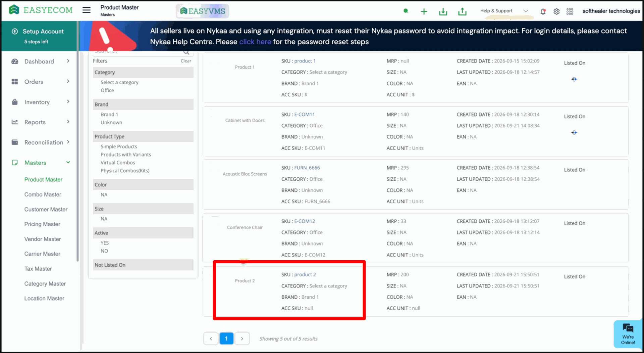This screenshot has height=353, width=644.
Task: Open Product Master in sidebar
Action: pos(43,180)
